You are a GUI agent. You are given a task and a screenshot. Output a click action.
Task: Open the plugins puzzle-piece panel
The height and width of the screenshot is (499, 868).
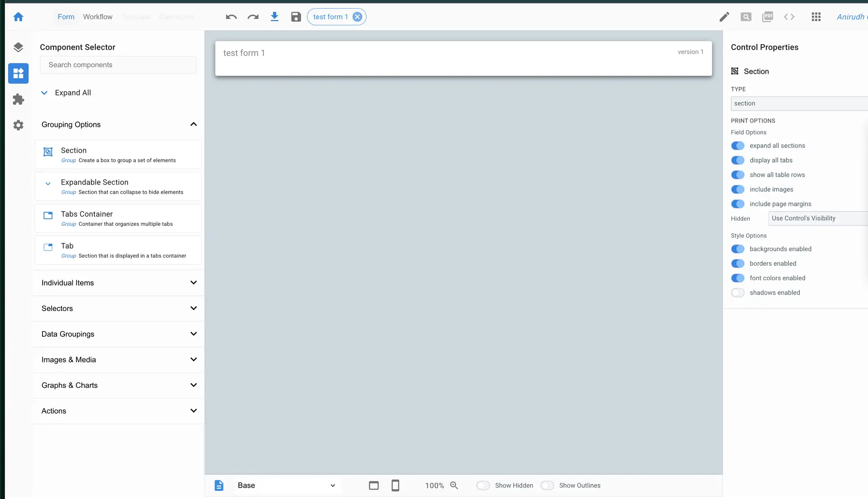(18, 99)
